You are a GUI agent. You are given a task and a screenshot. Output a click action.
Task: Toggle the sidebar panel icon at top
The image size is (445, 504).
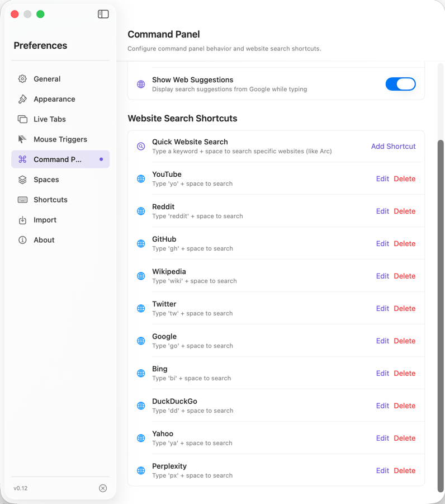pos(103,14)
